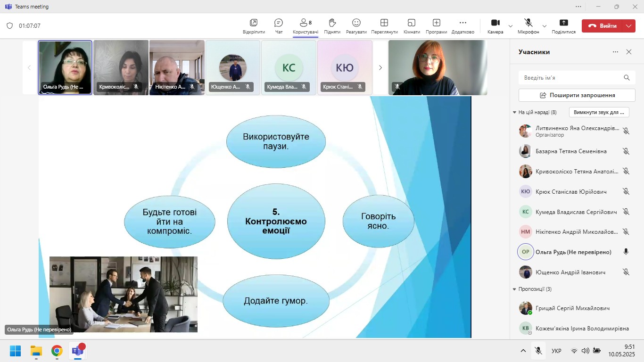Open the Програми apps menu
644x362 pixels.
436,26
